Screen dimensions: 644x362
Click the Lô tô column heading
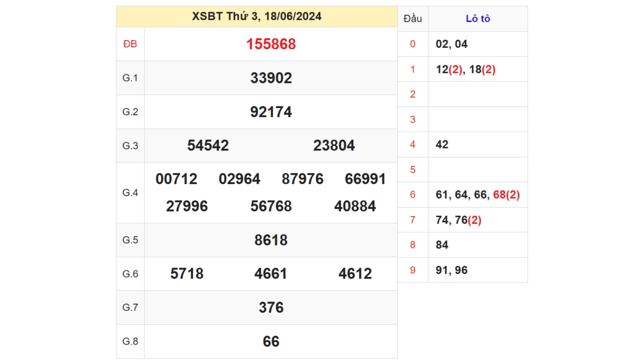(478, 19)
